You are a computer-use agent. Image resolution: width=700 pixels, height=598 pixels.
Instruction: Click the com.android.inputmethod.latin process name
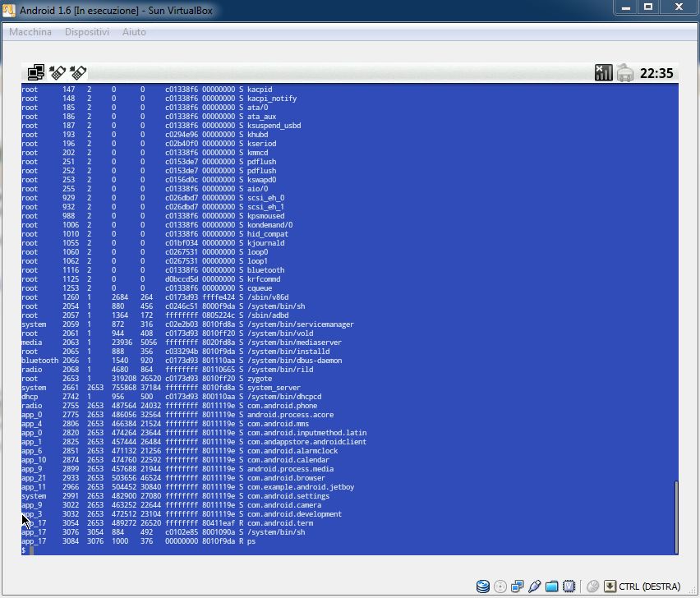306,433
